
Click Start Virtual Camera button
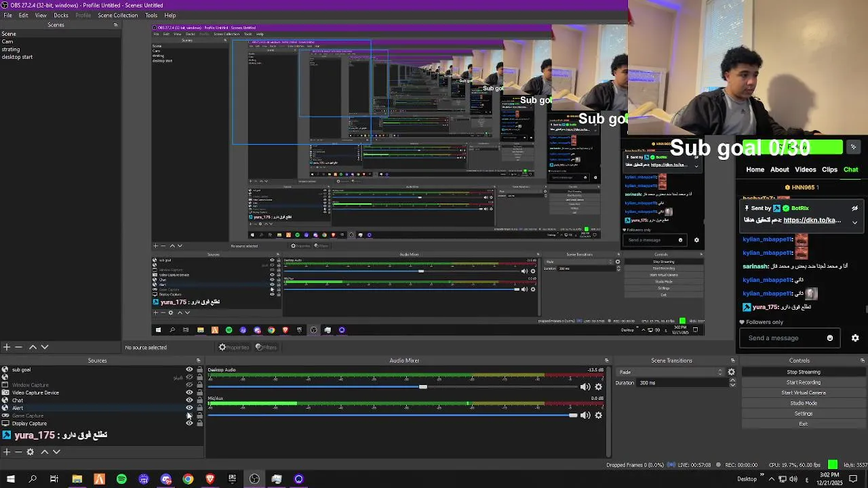(803, 392)
